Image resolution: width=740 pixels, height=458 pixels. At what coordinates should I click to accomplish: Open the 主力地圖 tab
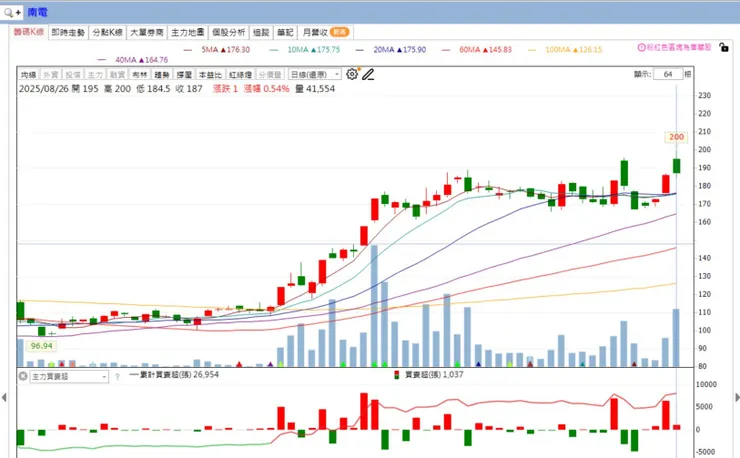[187, 32]
